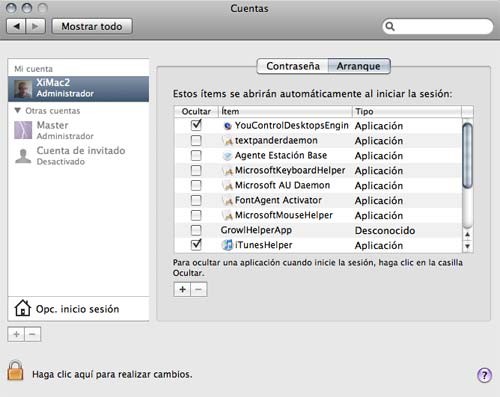Click the scrollbar down arrow
This screenshot has width=500, height=397.
tap(467, 246)
